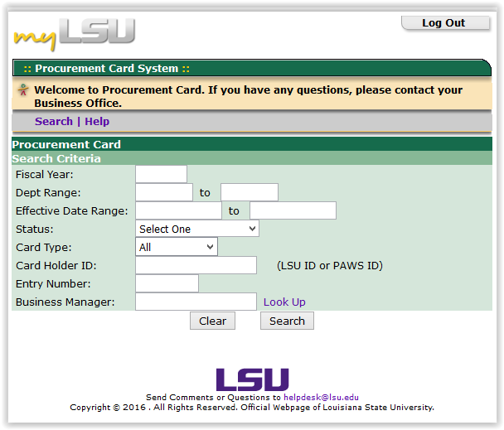Click the Effective Date Range start field
This screenshot has width=504, height=430.
click(x=179, y=210)
